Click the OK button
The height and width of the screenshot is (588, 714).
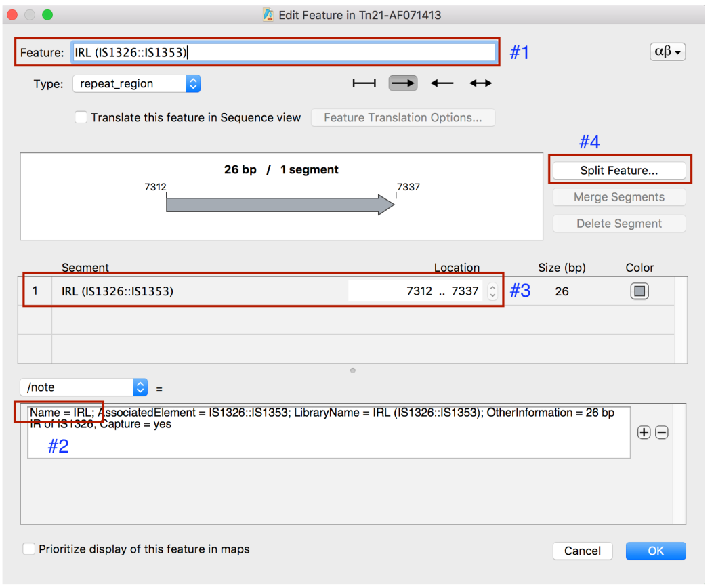655,551
